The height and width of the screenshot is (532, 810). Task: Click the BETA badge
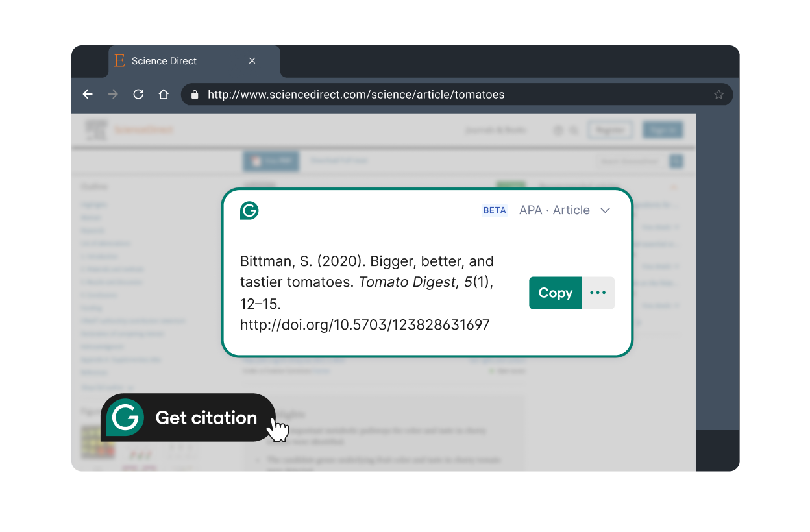pos(495,210)
